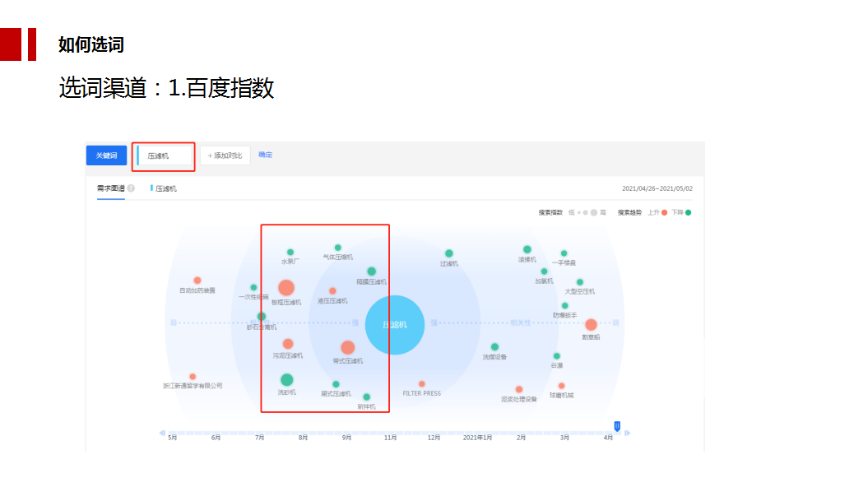Click the + 添加对比 button

click(225, 155)
